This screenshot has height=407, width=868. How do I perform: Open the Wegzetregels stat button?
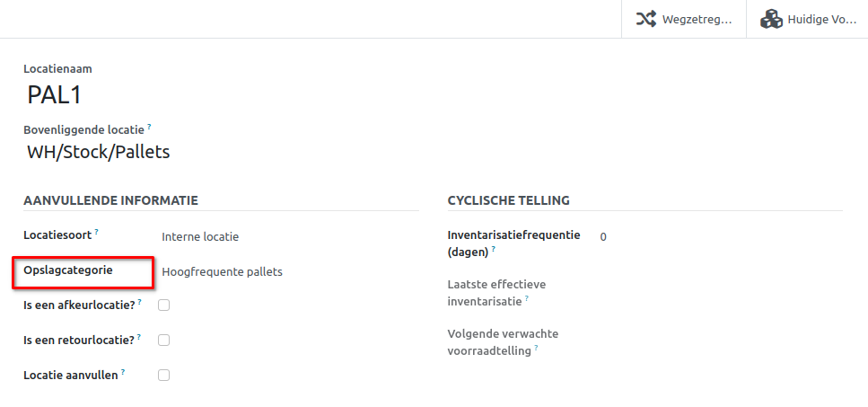683,19
